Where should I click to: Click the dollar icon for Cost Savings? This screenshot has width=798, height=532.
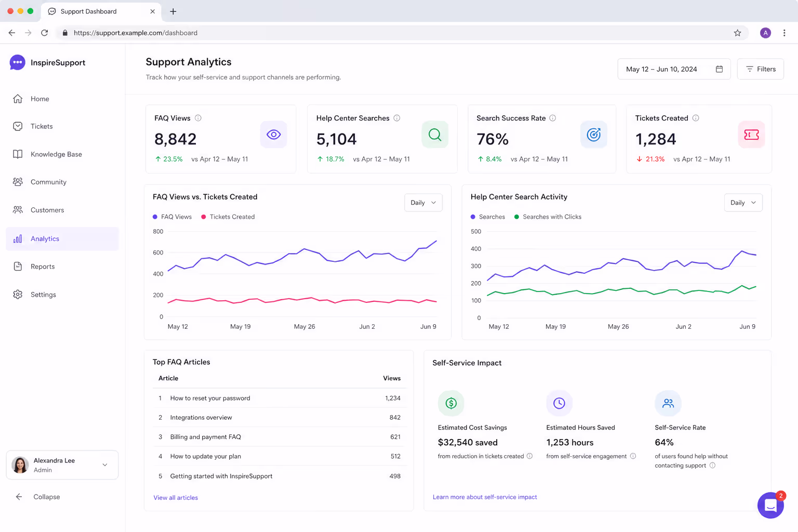(451, 403)
